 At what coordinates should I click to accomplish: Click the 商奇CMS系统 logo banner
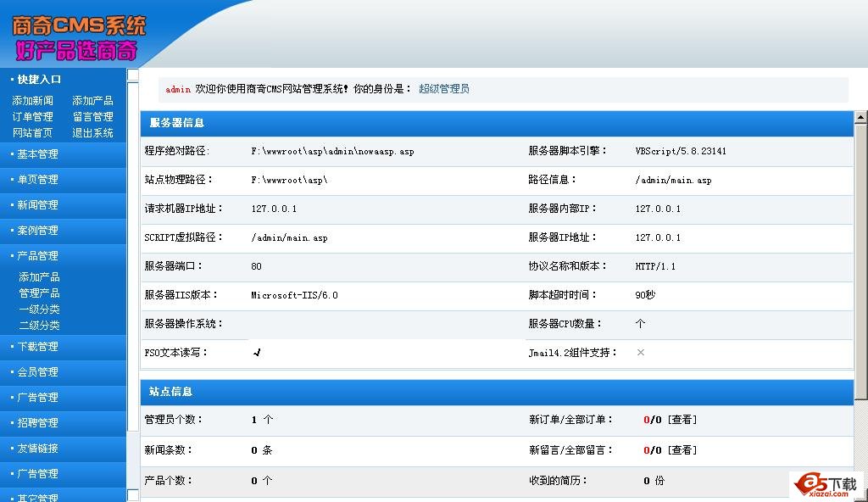pos(78,37)
